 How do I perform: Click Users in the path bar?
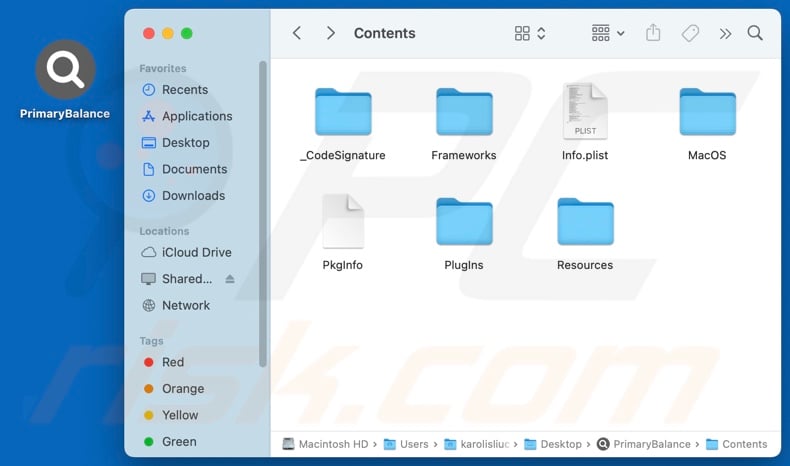406,444
